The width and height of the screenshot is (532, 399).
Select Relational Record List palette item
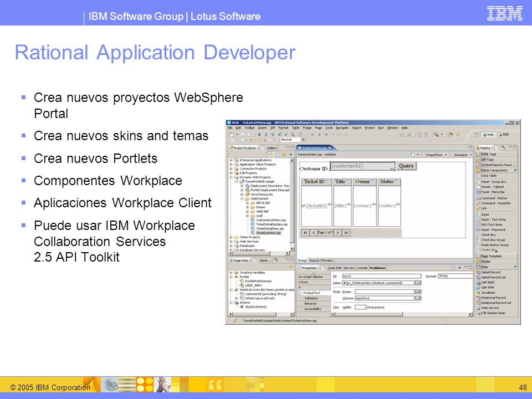pos(494,303)
